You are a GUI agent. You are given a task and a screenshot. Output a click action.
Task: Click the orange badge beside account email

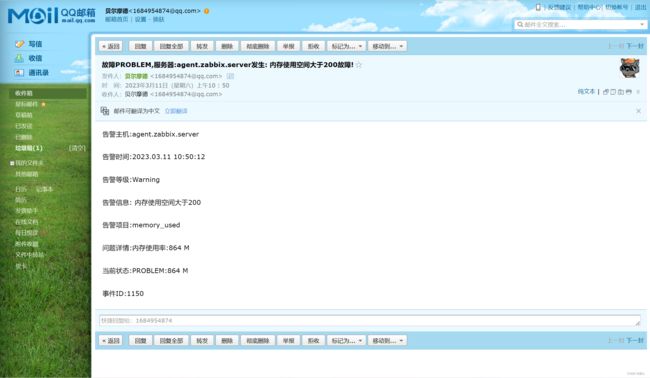coord(206,11)
